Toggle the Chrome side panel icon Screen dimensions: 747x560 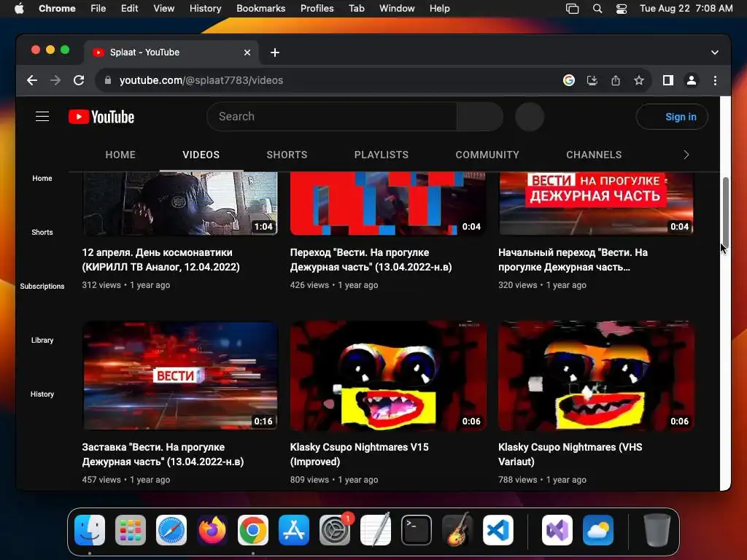click(x=668, y=80)
